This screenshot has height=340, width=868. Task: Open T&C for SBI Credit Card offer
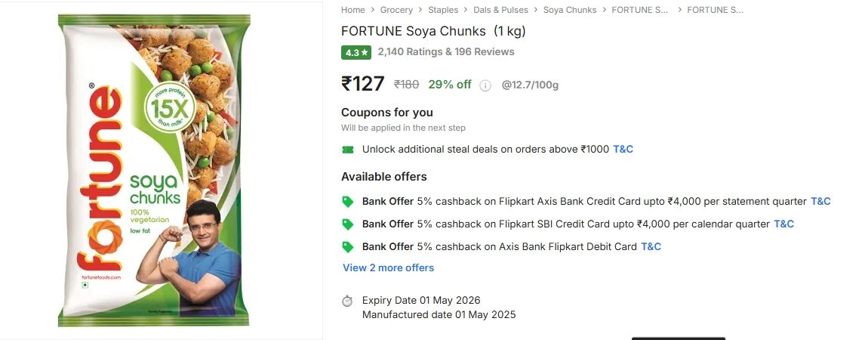783,224
